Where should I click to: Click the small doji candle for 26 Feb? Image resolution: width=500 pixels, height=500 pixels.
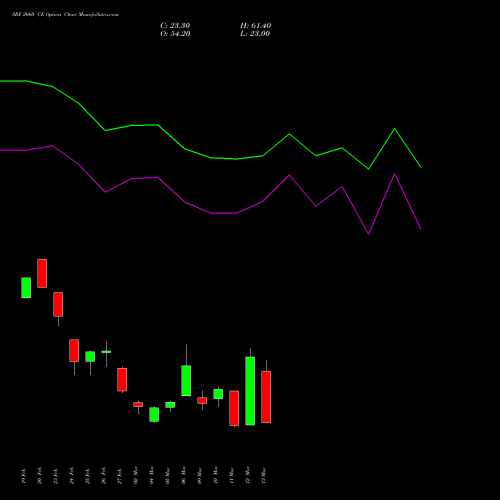point(106,352)
